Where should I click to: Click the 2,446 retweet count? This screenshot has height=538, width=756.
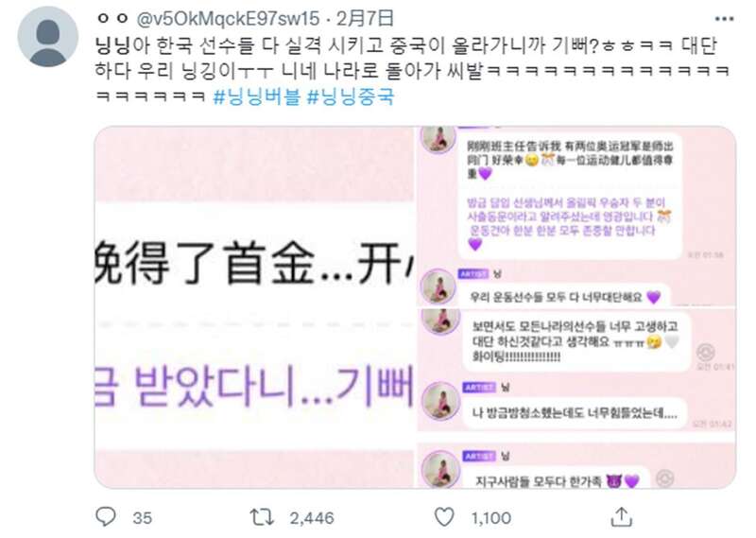click(x=312, y=518)
